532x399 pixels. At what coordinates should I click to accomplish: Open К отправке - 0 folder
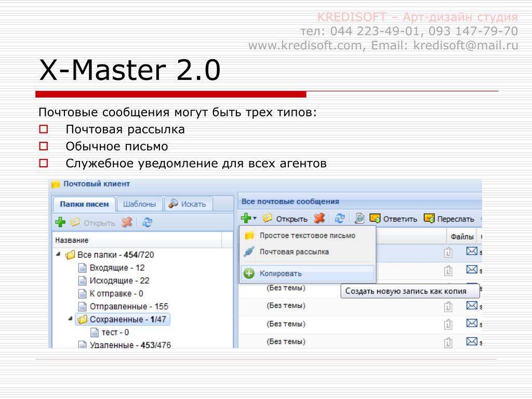(x=111, y=294)
